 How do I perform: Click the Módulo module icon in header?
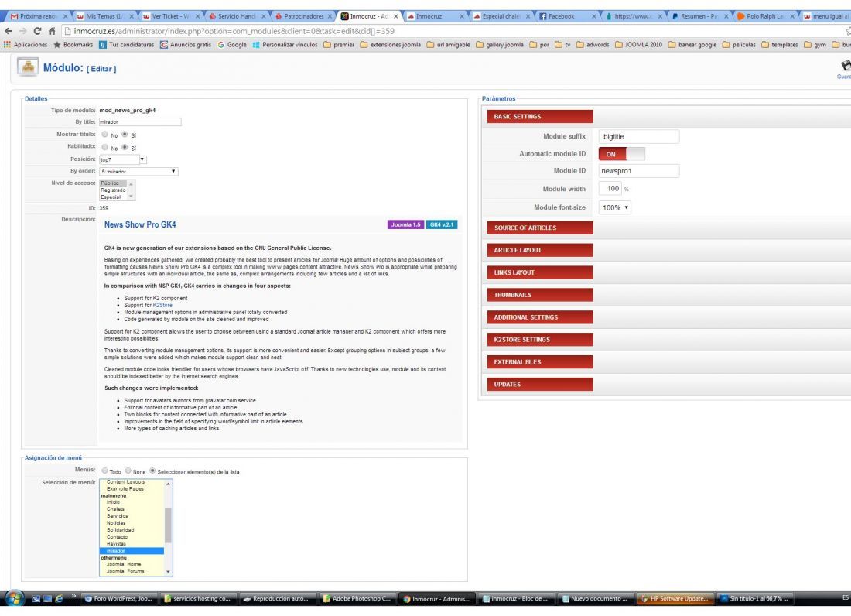click(27, 67)
